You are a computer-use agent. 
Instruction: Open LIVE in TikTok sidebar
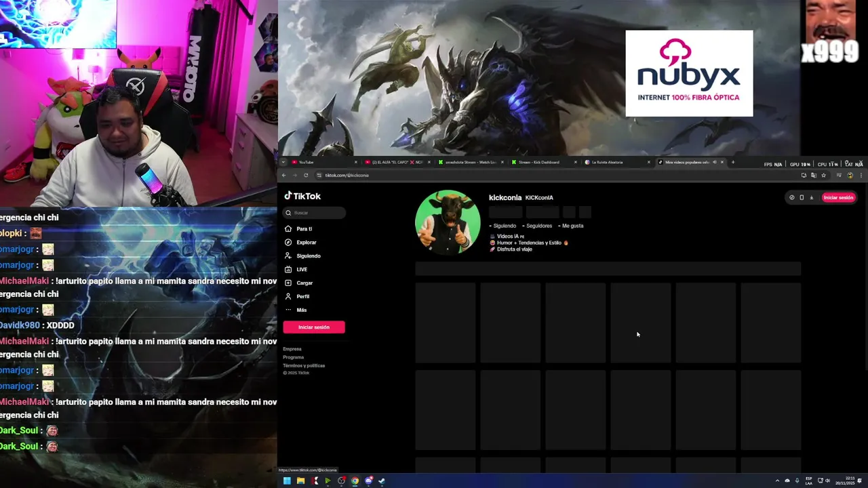tap(296, 270)
